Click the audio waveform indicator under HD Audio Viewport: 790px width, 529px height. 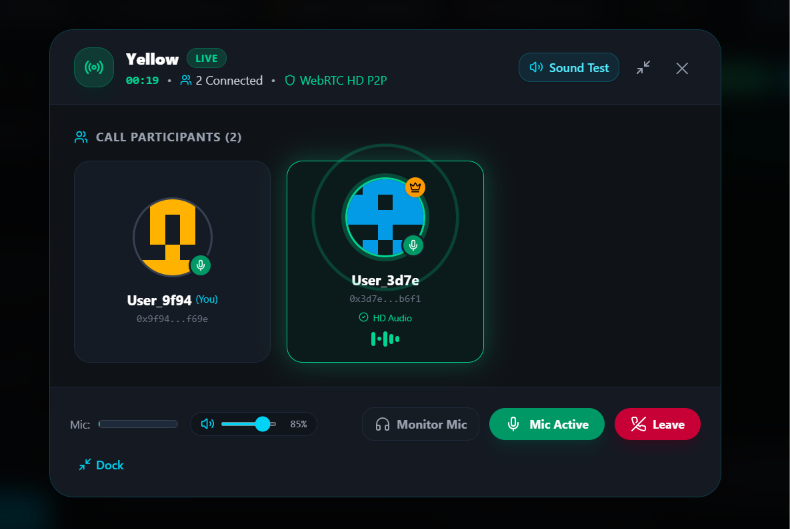coord(385,339)
